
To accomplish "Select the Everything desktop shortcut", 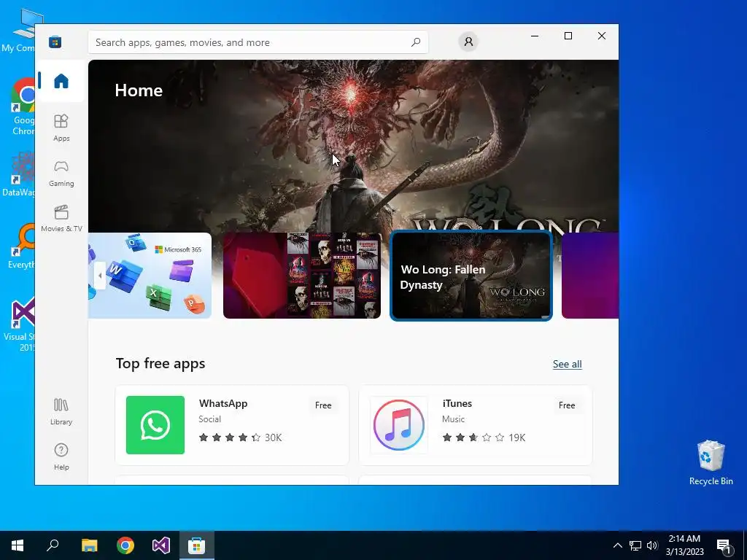I will point(21,246).
